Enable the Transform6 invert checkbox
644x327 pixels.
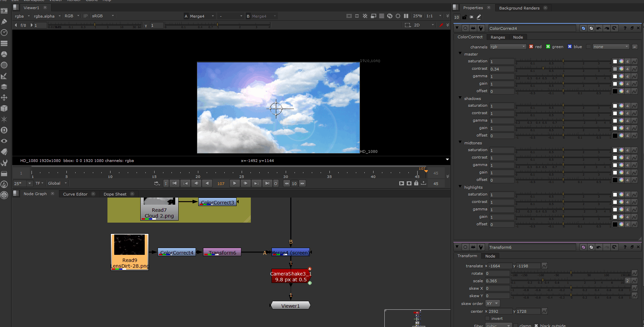click(x=487, y=318)
